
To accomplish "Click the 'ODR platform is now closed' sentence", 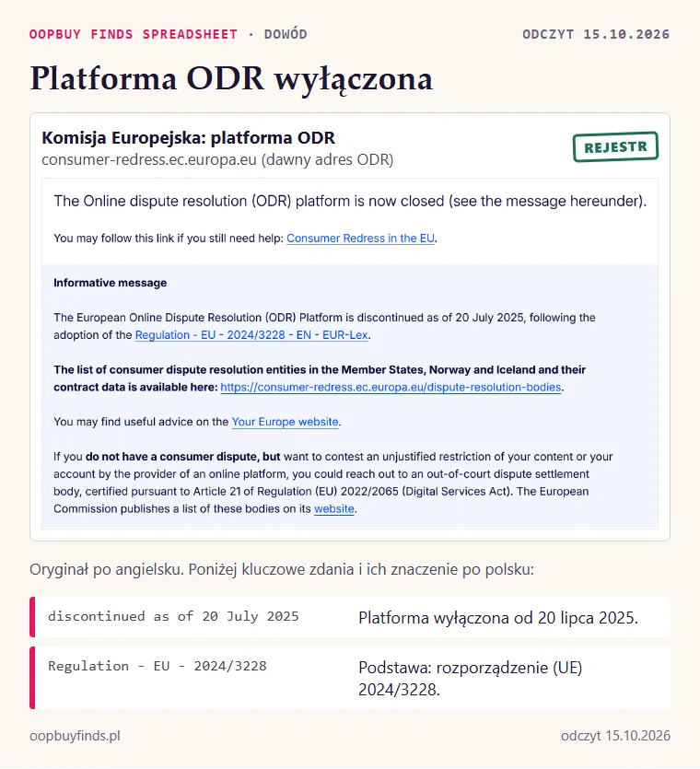I will click(350, 201).
